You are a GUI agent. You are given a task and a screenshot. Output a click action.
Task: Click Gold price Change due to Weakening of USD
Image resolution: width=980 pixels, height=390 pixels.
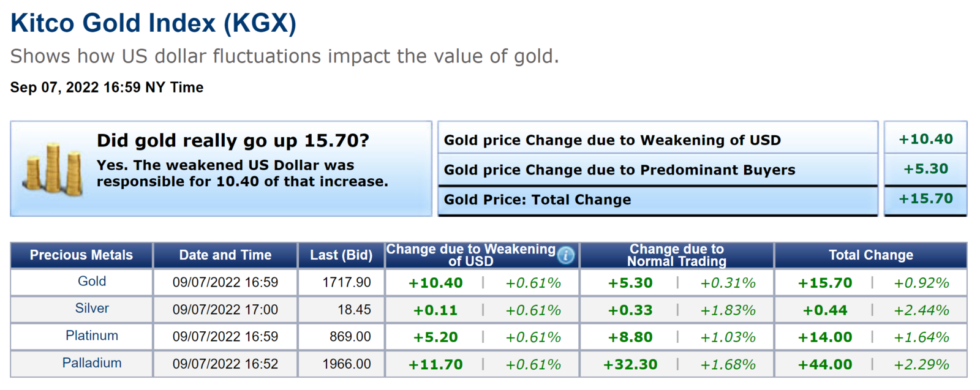pyautogui.click(x=612, y=140)
